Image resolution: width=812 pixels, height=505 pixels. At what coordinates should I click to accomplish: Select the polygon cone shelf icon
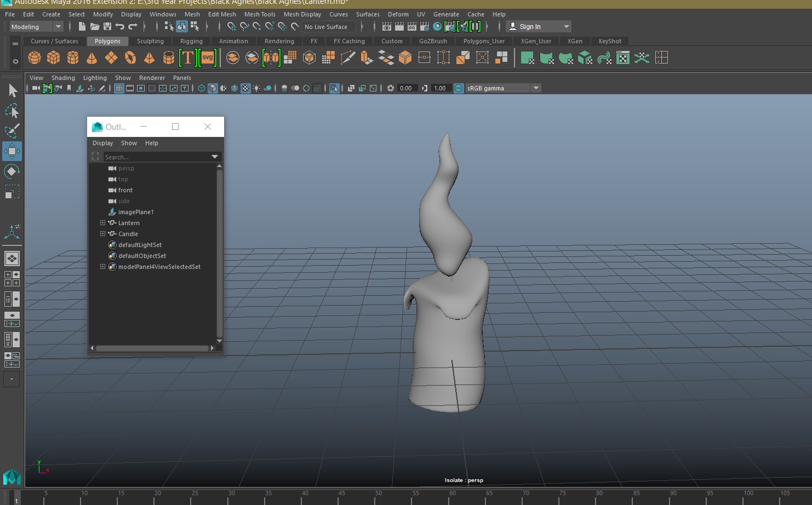[x=92, y=58]
